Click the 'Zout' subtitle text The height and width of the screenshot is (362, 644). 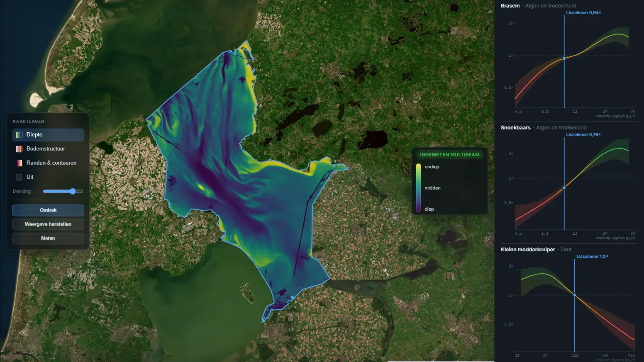(x=566, y=250)
